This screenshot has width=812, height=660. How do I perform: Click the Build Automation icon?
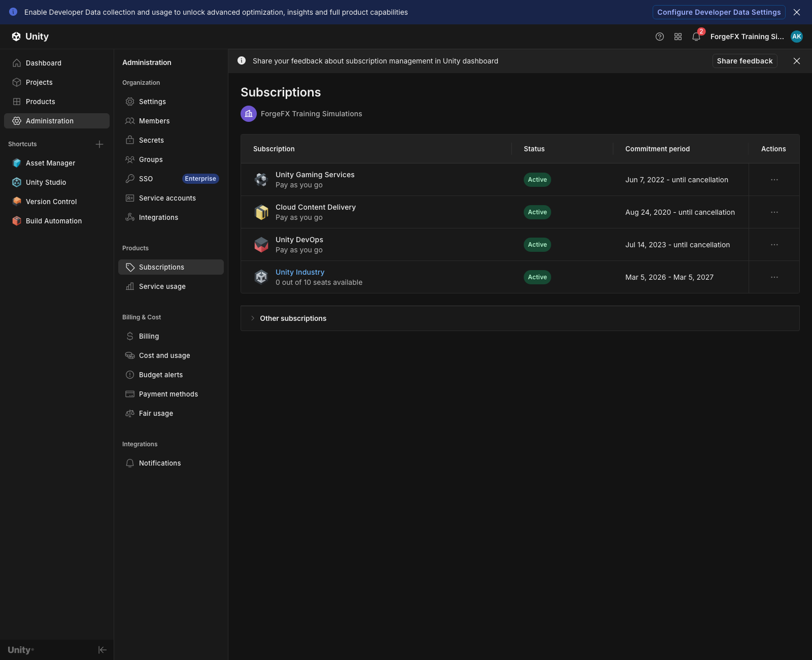pos(17,221)
